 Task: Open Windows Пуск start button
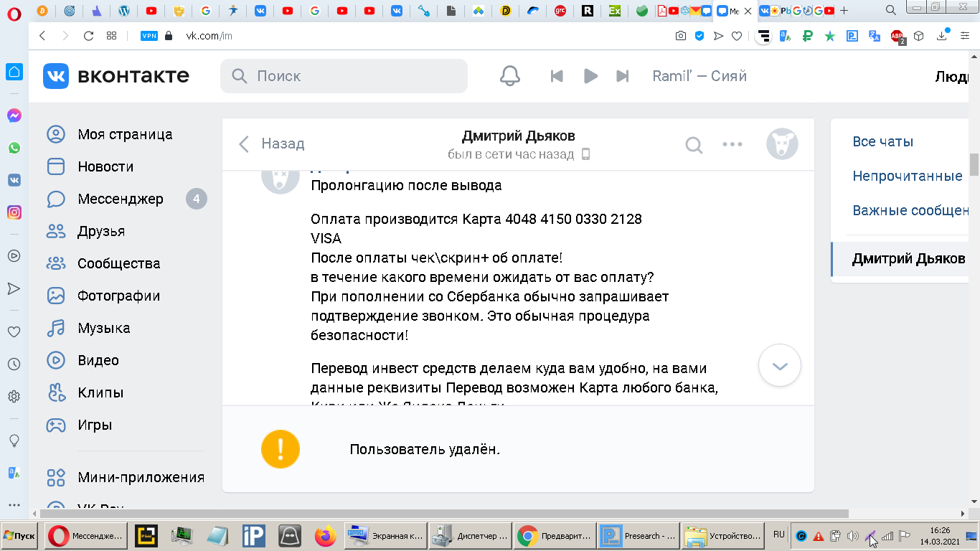coord(19,536)
